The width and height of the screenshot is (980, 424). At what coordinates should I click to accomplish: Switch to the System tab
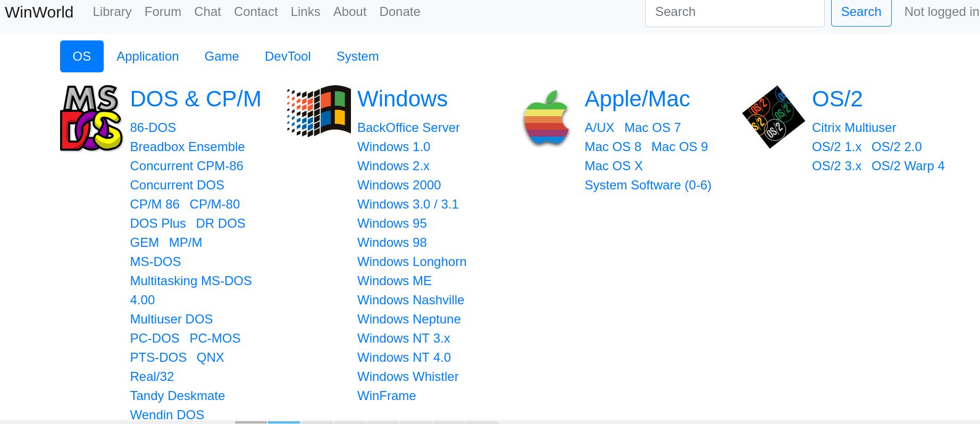tap(357, 56)
